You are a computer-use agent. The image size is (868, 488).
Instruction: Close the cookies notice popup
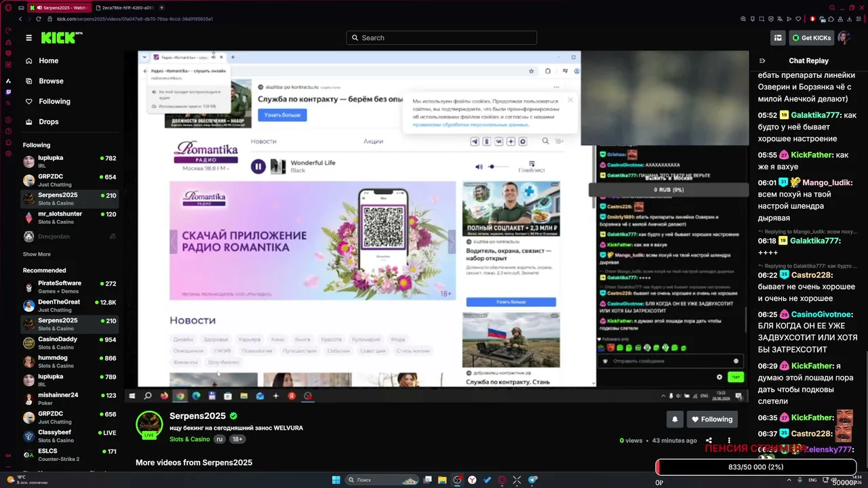(x=570, y=100)
